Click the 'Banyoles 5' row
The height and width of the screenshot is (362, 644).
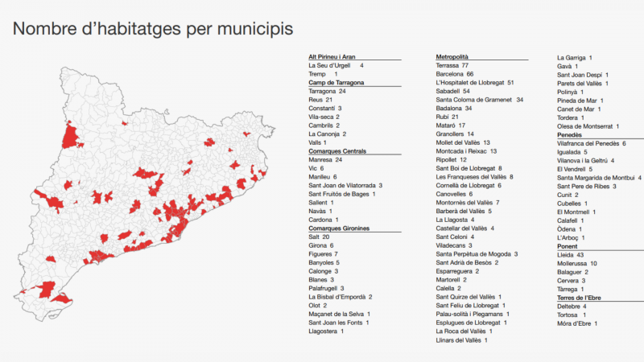(324, 263)
